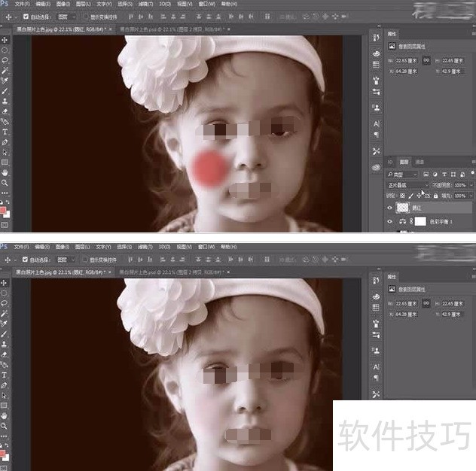Open Character panel icon in upper screenshot dock
476x471 pixels.
pyautogui.click(x=376, y=123)
